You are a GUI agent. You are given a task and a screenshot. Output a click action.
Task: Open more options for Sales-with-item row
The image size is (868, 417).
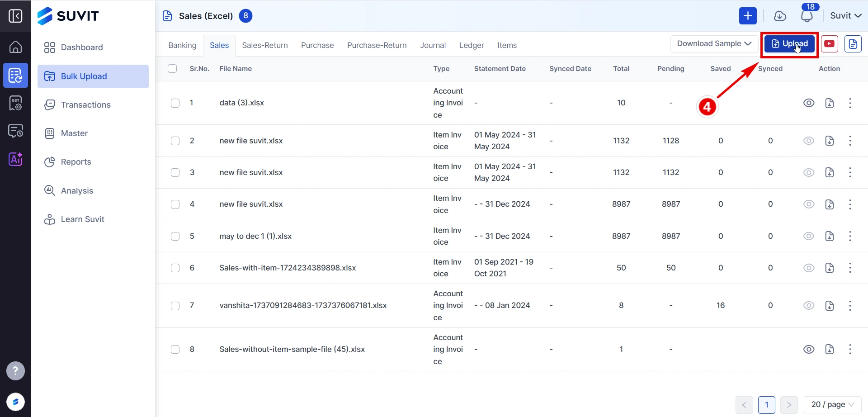(850, 268)
